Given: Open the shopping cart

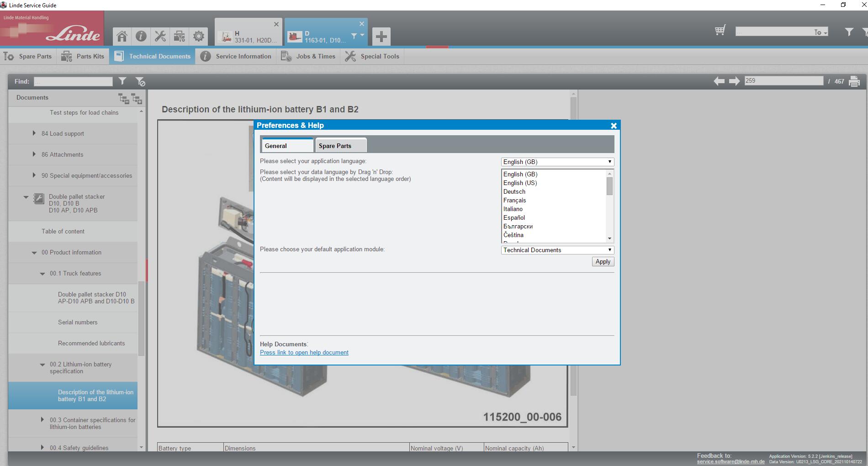Looking at the screenshot, I should (x=720, y=31).
